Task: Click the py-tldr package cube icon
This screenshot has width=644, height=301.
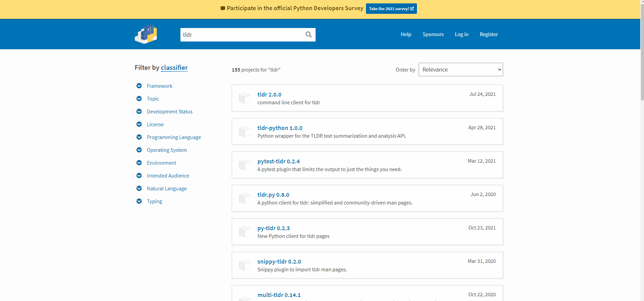Action: [x=244, y=232]
